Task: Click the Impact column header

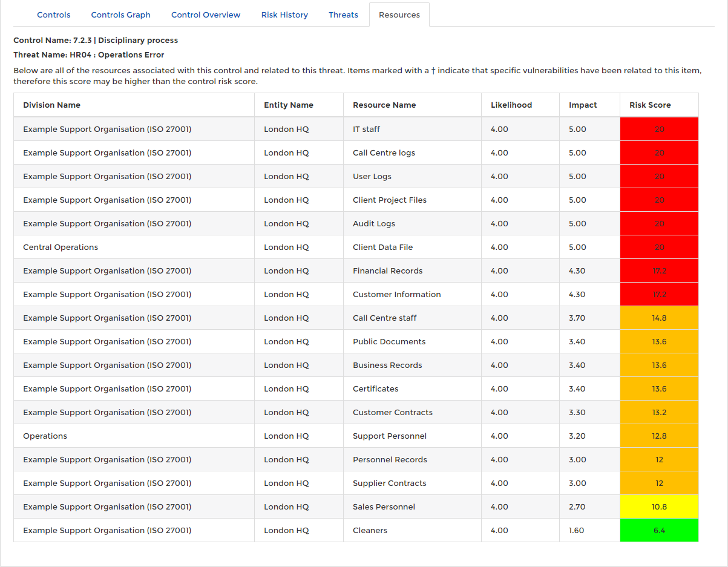Action: point(583,105)
